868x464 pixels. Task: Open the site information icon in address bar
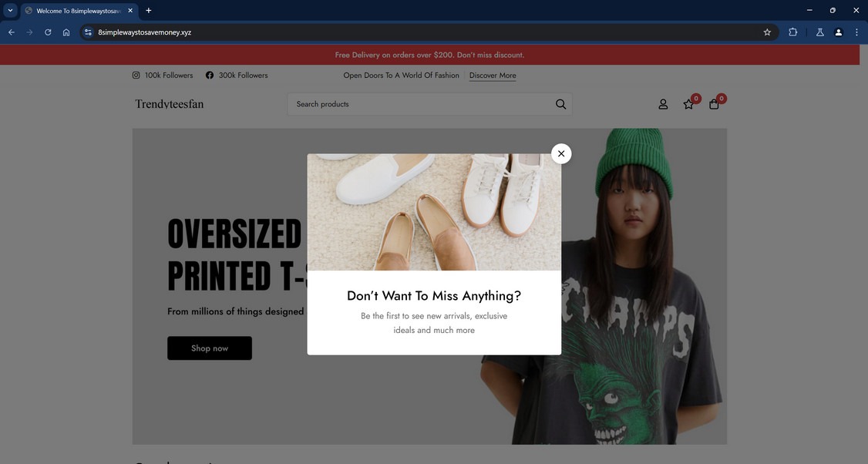tap(88, 32)
